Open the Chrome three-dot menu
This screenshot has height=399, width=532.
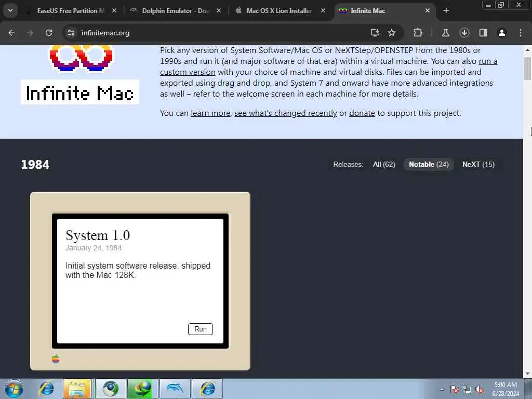pyautogui.click(x=521, y=33)
